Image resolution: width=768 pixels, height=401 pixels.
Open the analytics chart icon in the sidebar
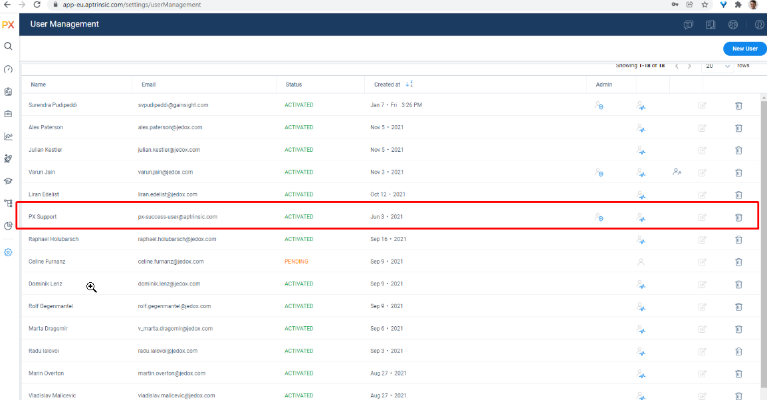click(8, 136)
